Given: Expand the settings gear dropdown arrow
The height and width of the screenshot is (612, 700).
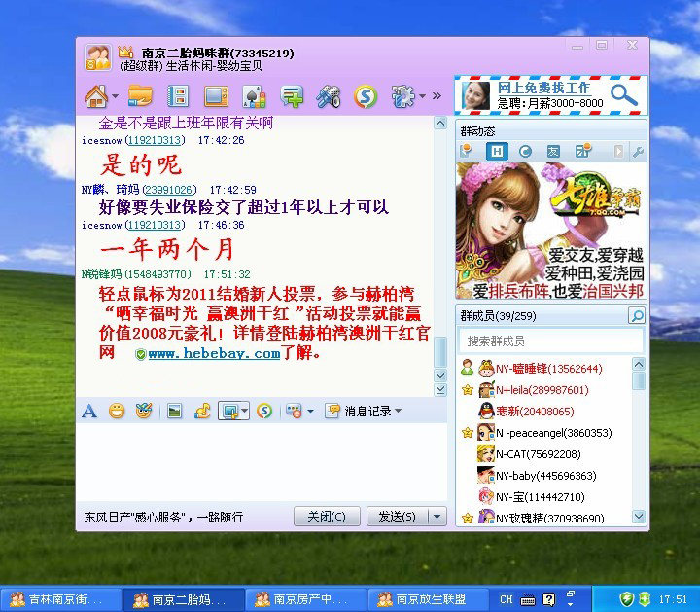Looking at the screenshot, I should pos(422,96).
